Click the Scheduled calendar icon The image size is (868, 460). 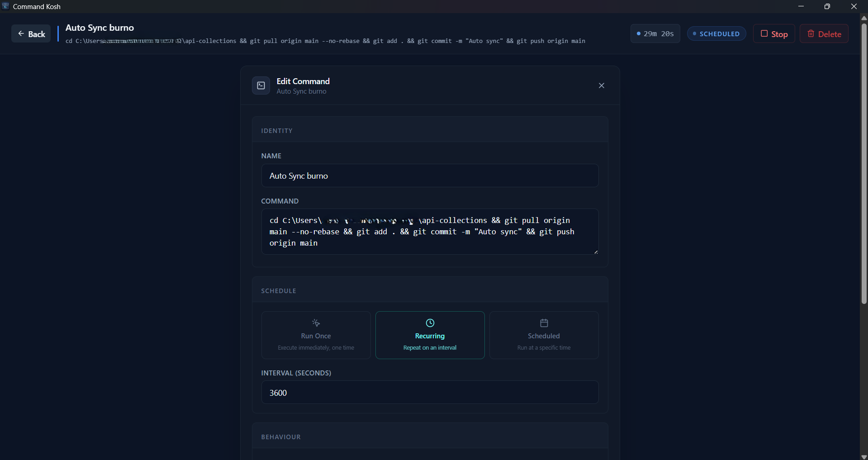544,323
